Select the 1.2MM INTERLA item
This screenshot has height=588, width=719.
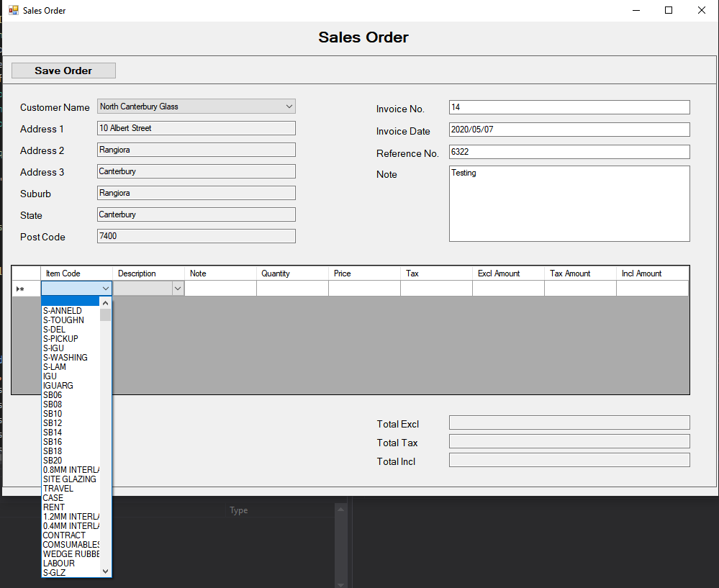click(71, 517)
